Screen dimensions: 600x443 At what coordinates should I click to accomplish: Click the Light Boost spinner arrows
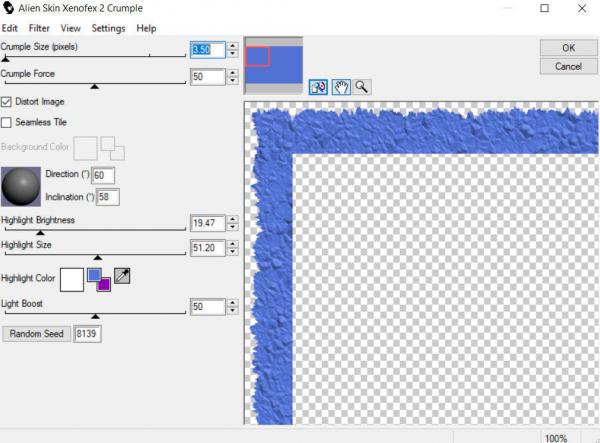coord(233,307)
